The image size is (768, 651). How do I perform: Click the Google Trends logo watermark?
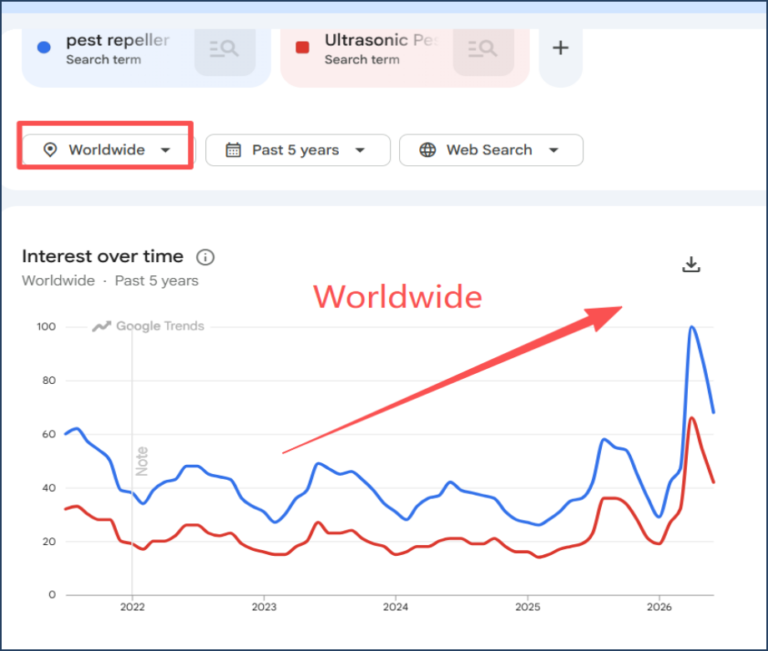click(148, 326)
